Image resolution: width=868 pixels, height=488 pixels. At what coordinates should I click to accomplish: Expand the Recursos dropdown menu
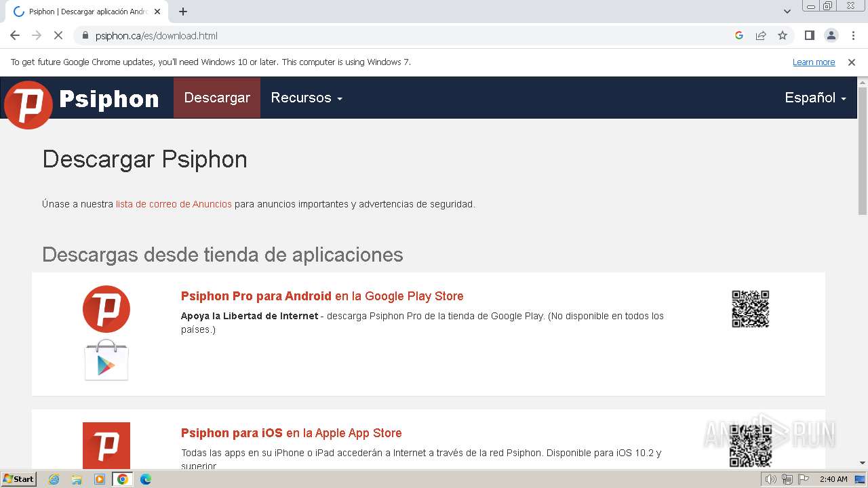tap(307, 98)
